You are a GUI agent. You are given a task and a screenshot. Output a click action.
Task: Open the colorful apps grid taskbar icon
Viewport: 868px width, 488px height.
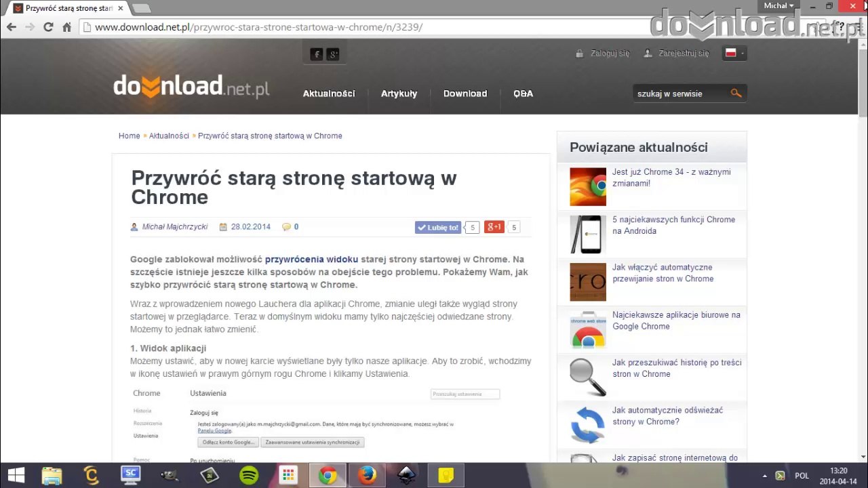click(x=288, y=475)
